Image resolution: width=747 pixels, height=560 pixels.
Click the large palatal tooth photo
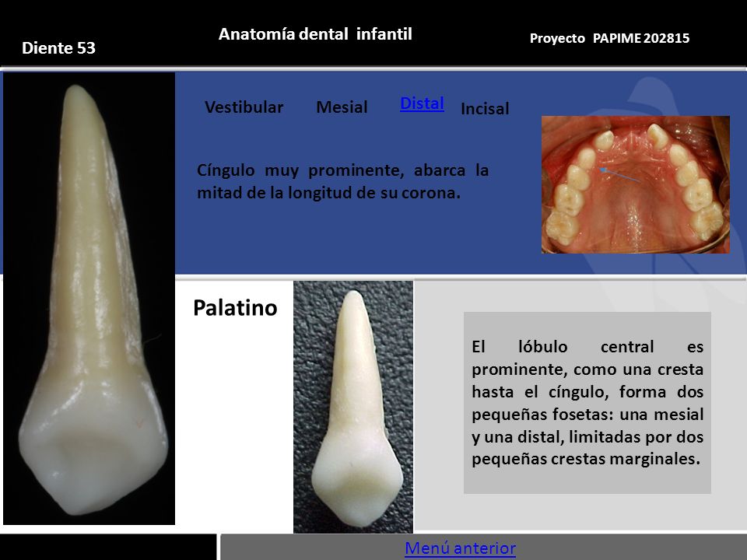pos(89,299)
